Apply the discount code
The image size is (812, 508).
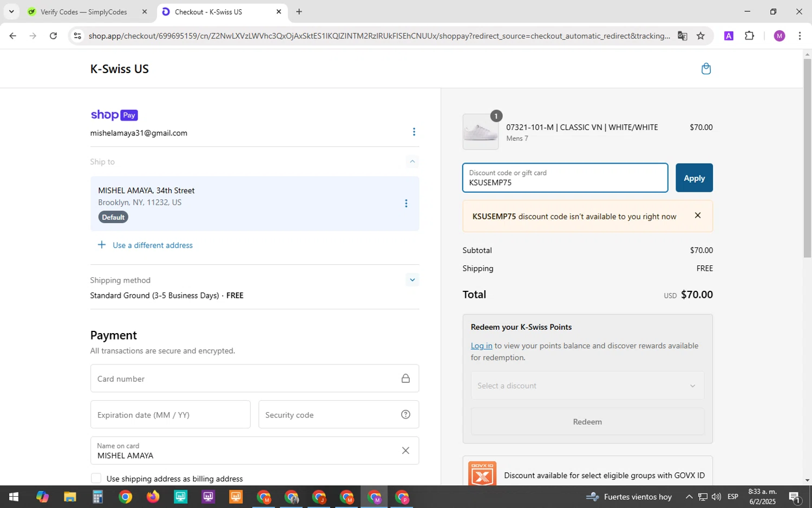click(694, 178)
